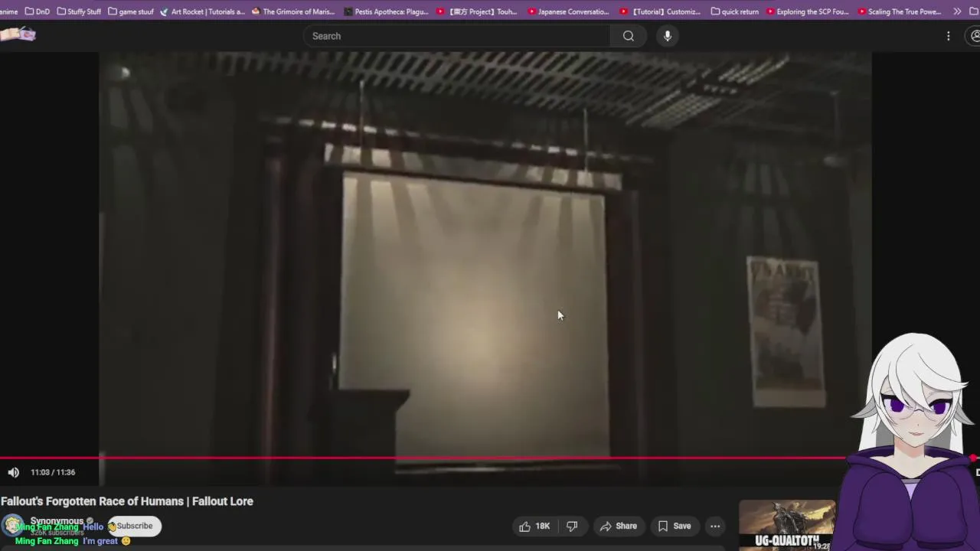Open The Grimoire of Marisa bookmark
Viewport: 980px width, 551px height.
(x=293, y=11)
